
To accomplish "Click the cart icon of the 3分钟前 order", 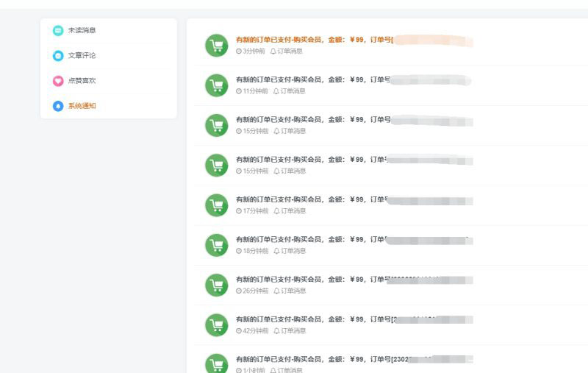I will pyautogui.click(x=216, y=46).
